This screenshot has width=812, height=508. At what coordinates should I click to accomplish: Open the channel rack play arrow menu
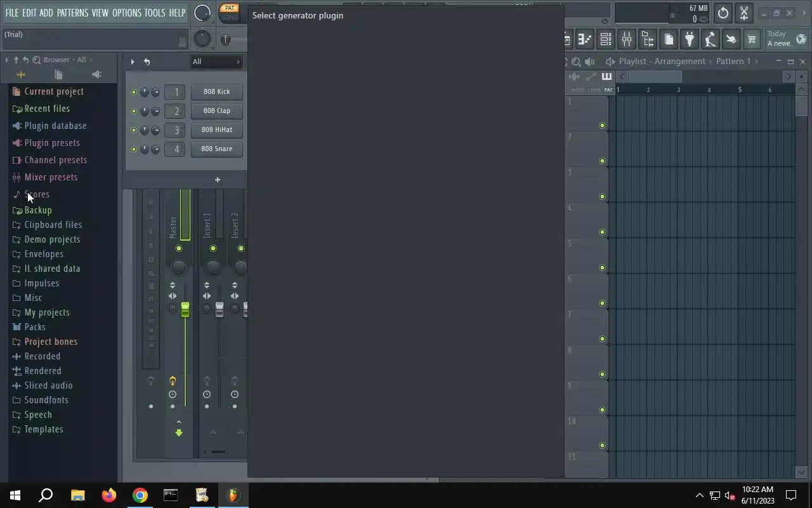[x=133, y=62]
